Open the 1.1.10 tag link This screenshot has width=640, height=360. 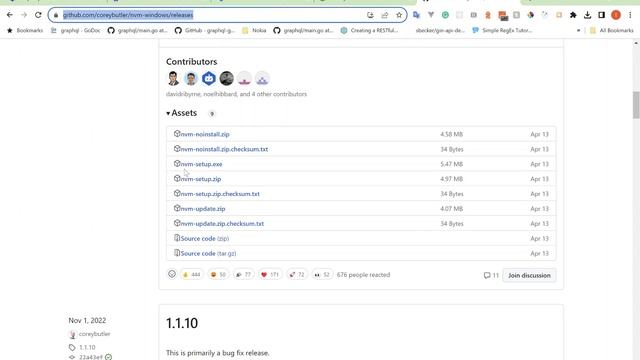(87, 347)
